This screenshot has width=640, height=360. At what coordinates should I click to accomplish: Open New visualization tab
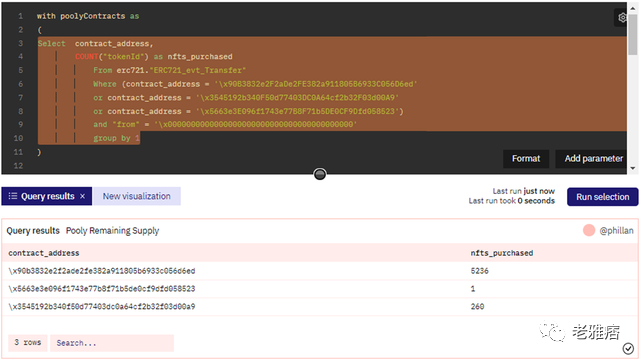(137, 196)
